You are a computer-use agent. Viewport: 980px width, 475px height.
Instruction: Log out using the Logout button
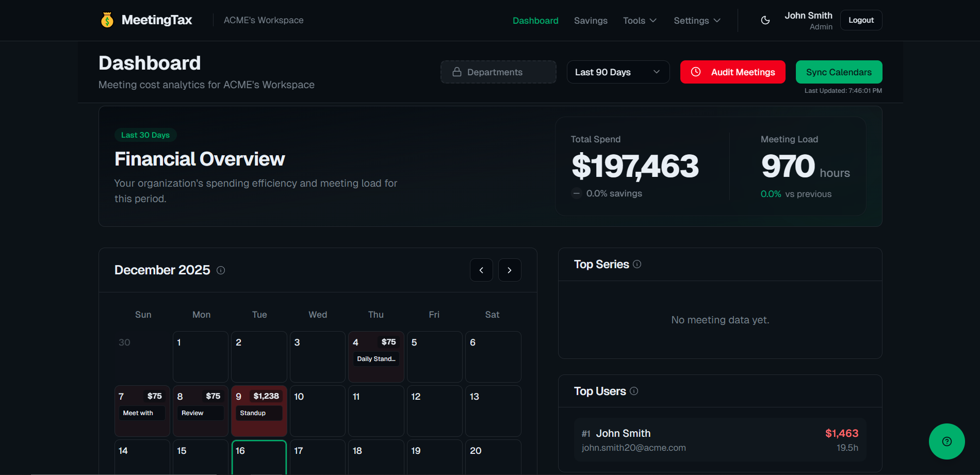860,20
